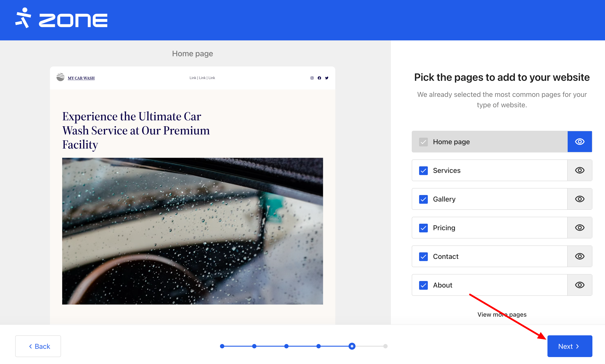Viewport: 605px width, 364px height.
Task: Preview the About page eye icon
Action: (x=580, y=285)
